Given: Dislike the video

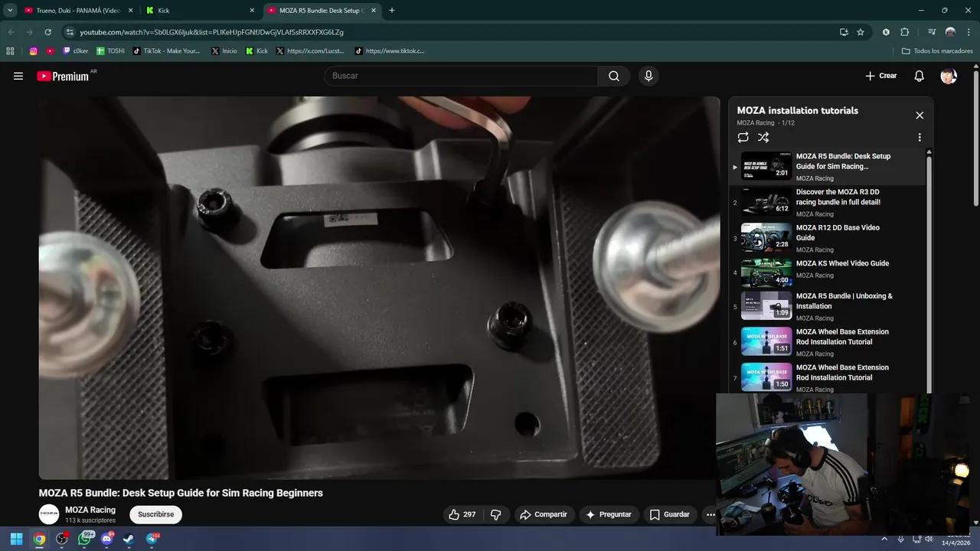Looking at the screenshot, I should (x=495, y=514).
